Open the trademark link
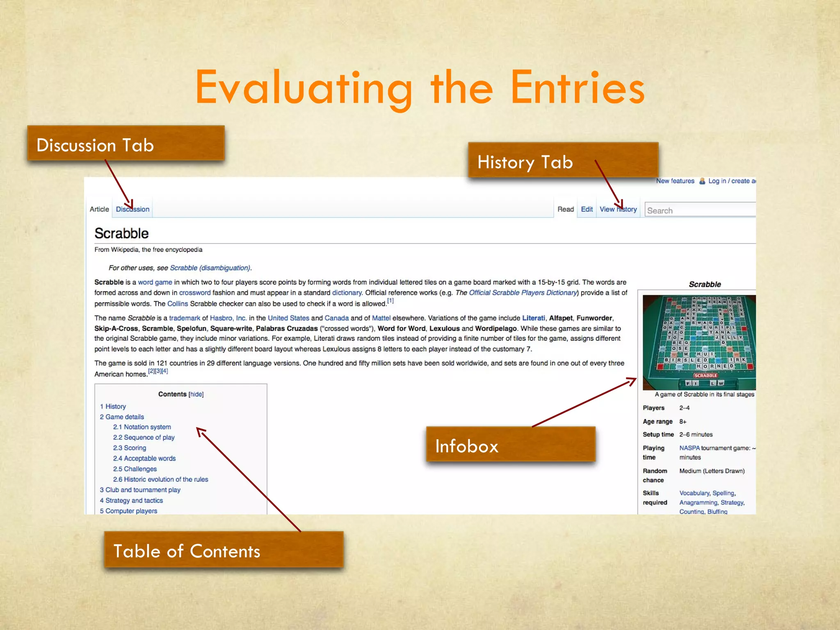The image size is (840, 630). [x=185, y=318]
